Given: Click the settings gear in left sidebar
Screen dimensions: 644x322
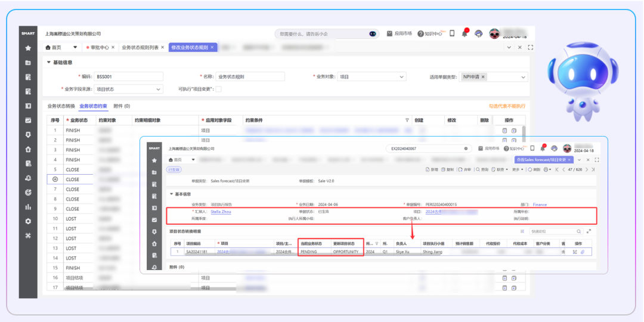Looking at the screenshot, I should [28, 221].
